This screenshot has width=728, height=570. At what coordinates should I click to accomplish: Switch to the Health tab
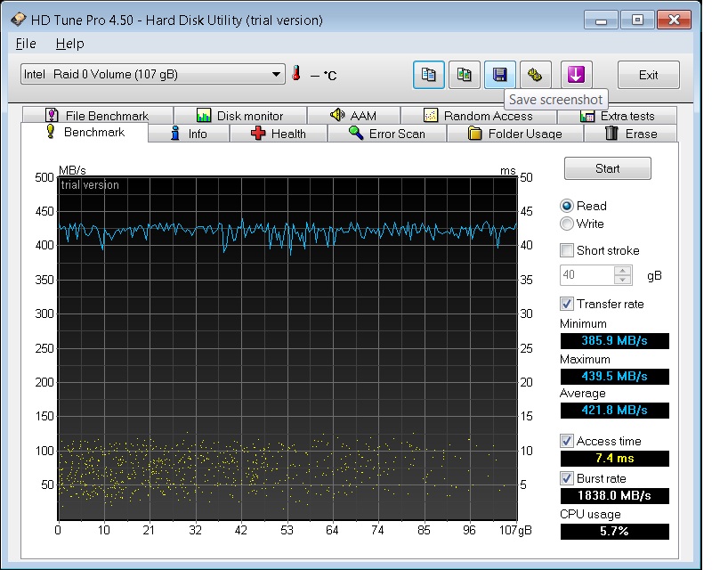[278, 134]
